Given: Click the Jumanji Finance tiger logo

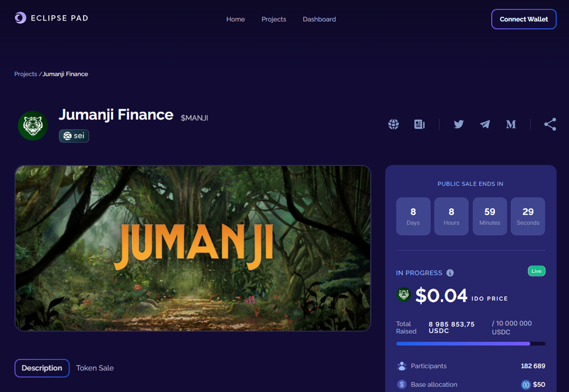Looking at the screenshot, I should pos(33,125).
